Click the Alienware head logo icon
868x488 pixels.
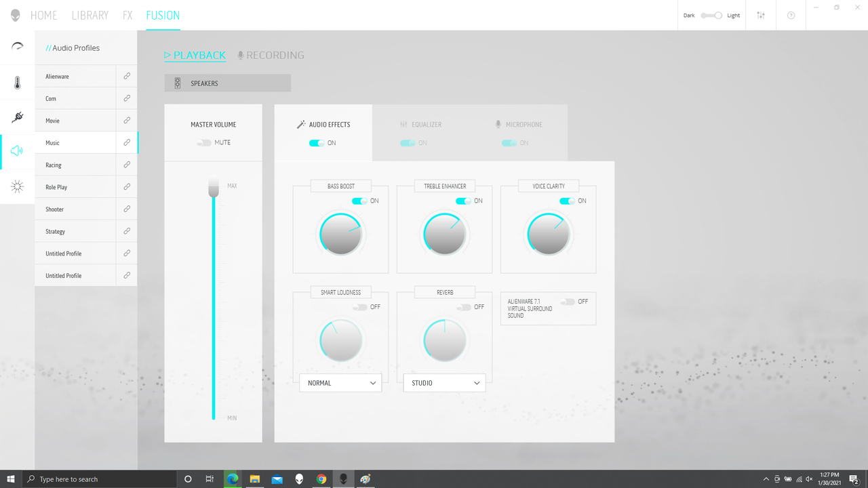click(x=15, y=15)
